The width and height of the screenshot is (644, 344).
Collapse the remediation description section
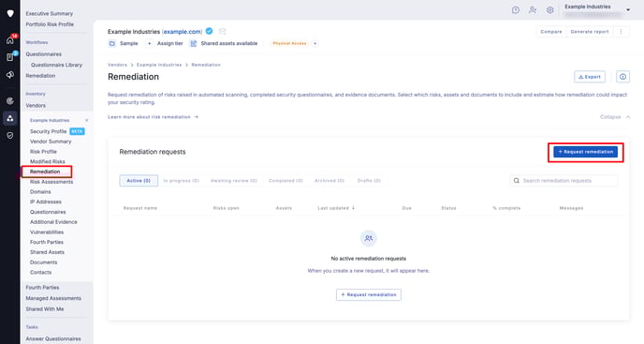pyautogui.click(x=615, y=117)
